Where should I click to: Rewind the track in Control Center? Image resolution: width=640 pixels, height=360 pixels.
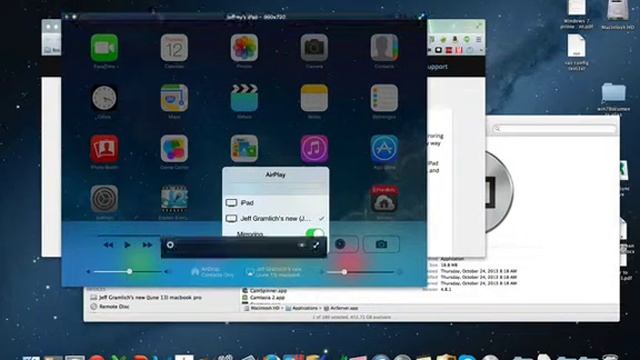pos(108,245)
